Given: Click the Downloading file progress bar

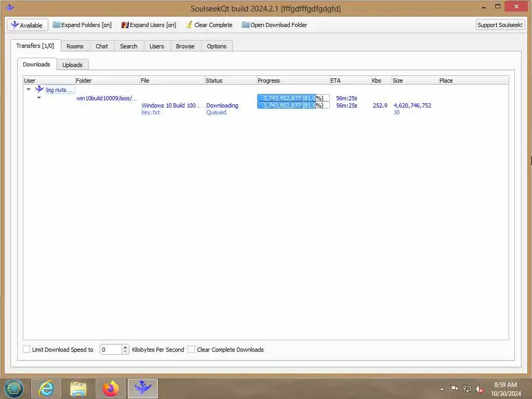Looking at the screenshot, I should tap(293, 105).
